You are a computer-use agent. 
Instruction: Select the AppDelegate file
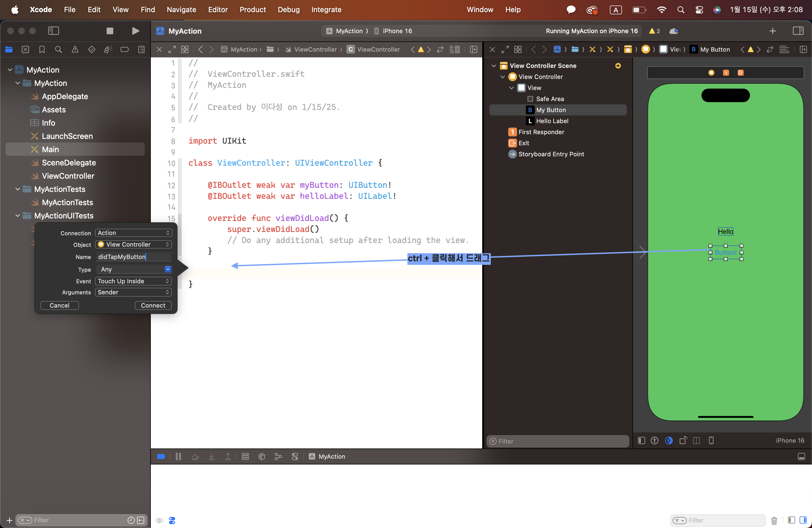65,97
